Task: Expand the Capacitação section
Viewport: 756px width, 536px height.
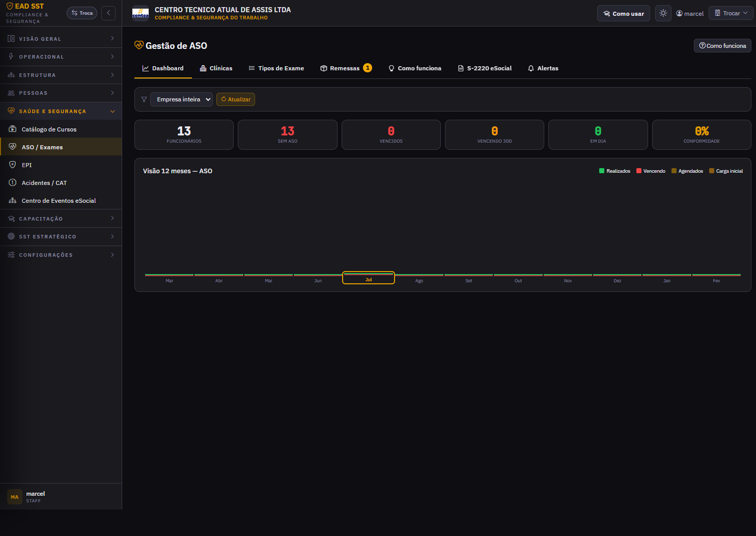Action: [61, 219]
